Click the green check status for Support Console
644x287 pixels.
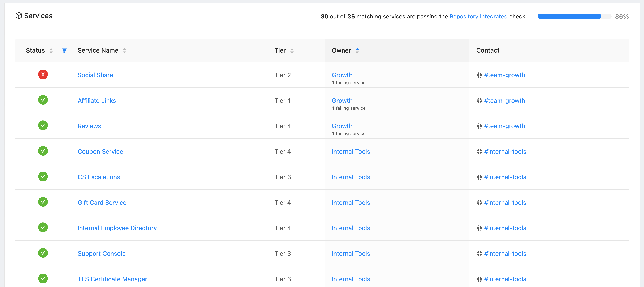tap(43, 253)
